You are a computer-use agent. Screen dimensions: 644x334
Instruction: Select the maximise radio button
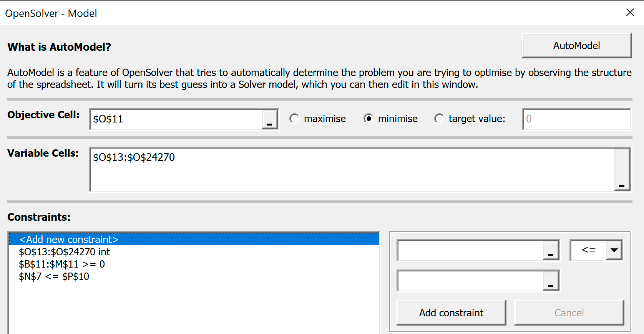[x=294, y=119]
